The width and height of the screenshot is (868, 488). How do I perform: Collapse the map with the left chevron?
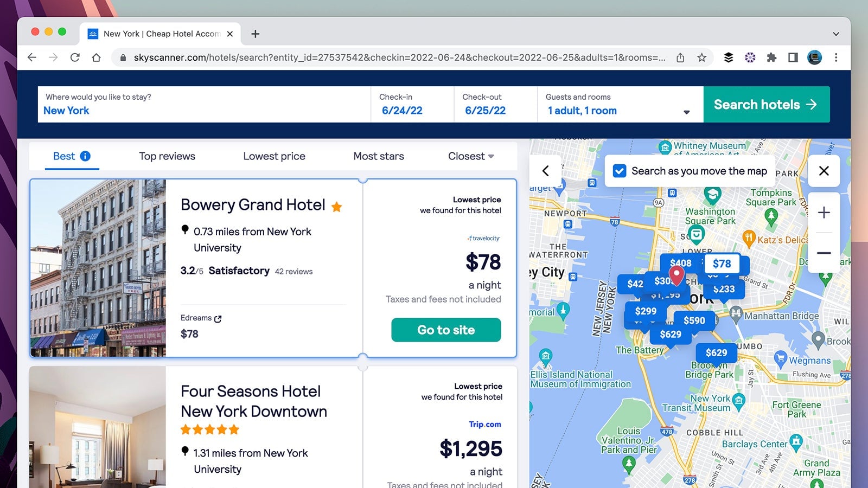(x=546, y=171)
